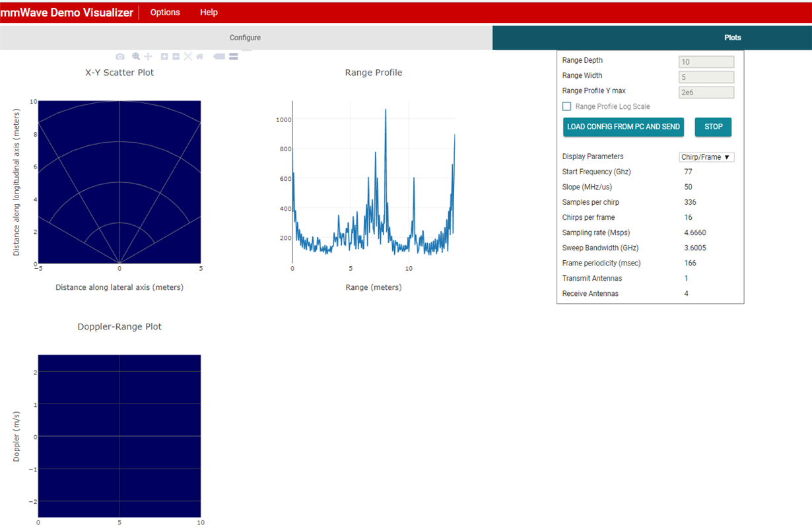Click the Doppler-Range heatmap area
812x527 pixels.
[119, 436]
